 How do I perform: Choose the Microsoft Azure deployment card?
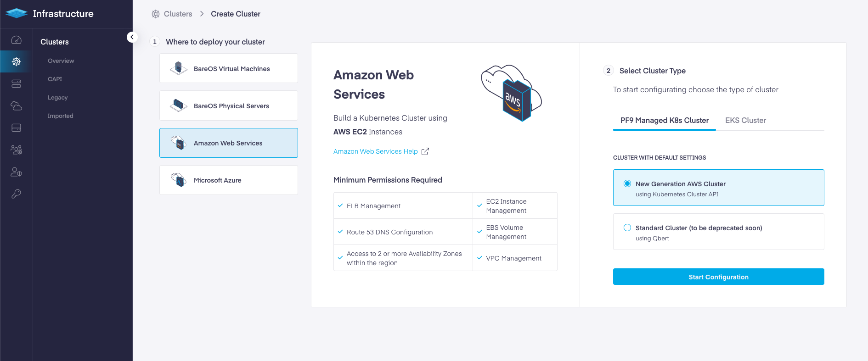tap(229, 180)
